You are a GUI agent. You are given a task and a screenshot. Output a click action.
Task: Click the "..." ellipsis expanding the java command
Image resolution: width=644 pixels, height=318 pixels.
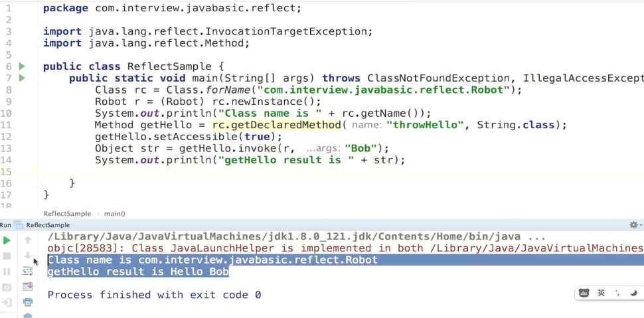tap(537, 237)
